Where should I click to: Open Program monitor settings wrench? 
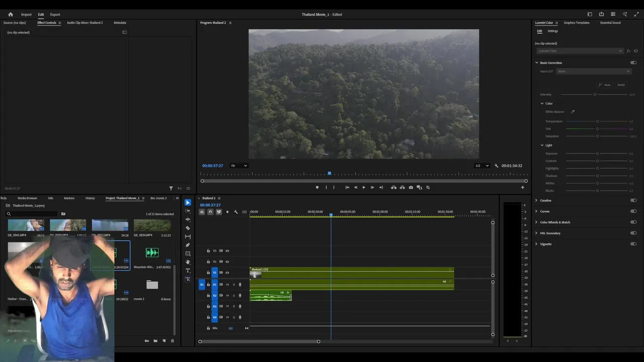497,166
